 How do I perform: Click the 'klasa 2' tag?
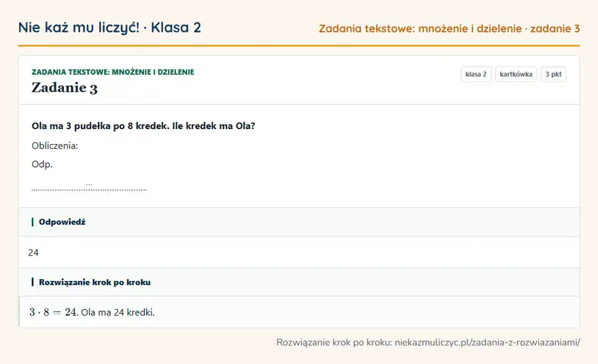[476, 74]
